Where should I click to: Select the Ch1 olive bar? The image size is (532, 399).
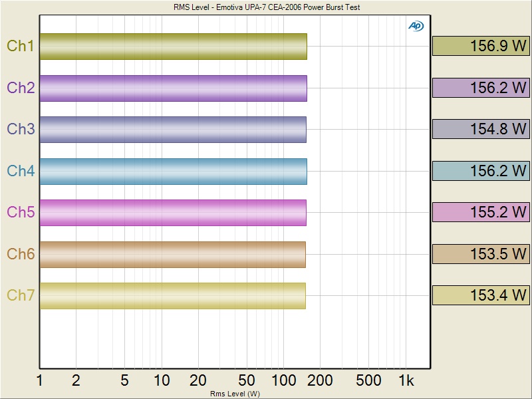pyautogui.click(x=173, y=47)
